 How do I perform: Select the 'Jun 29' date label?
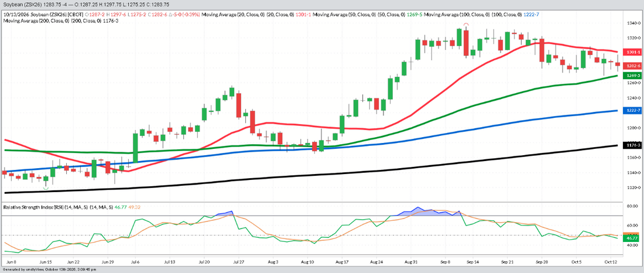pyautogui.click(x=107, y=261)
